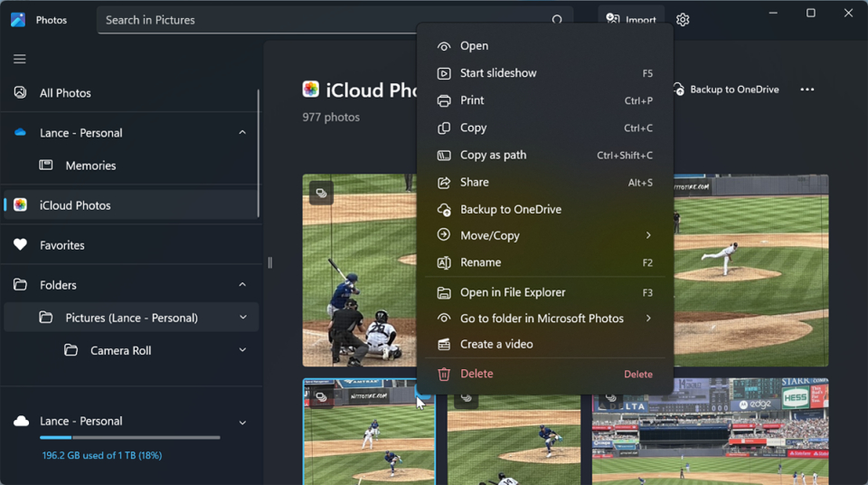Collapse the Lance - Personal OneDrive section

tap(242, 133)
